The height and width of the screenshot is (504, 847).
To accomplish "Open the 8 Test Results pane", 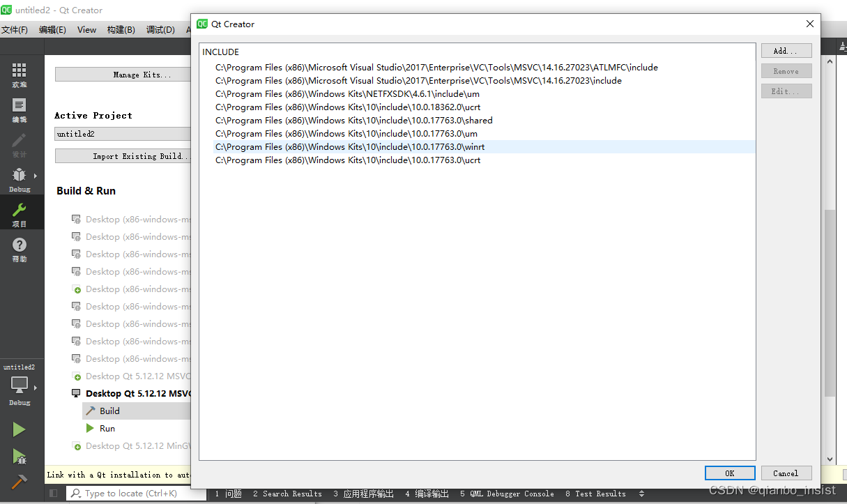I will click(595, 494).
